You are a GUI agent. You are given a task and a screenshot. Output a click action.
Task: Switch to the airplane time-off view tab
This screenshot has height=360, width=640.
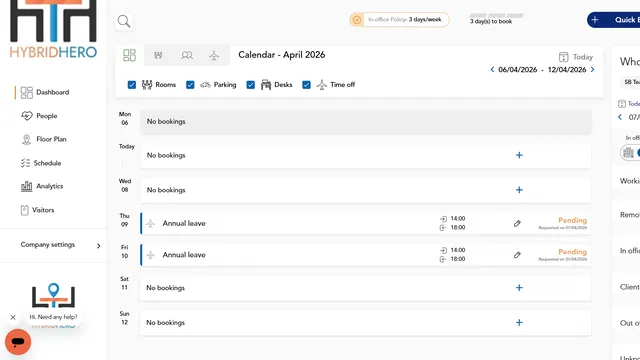[x=214, y=55]
